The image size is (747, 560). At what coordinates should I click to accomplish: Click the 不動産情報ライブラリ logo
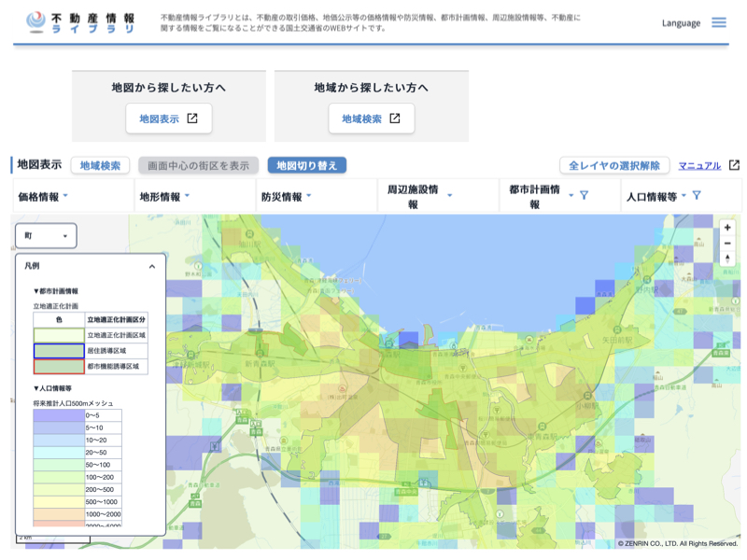point(81,22)
